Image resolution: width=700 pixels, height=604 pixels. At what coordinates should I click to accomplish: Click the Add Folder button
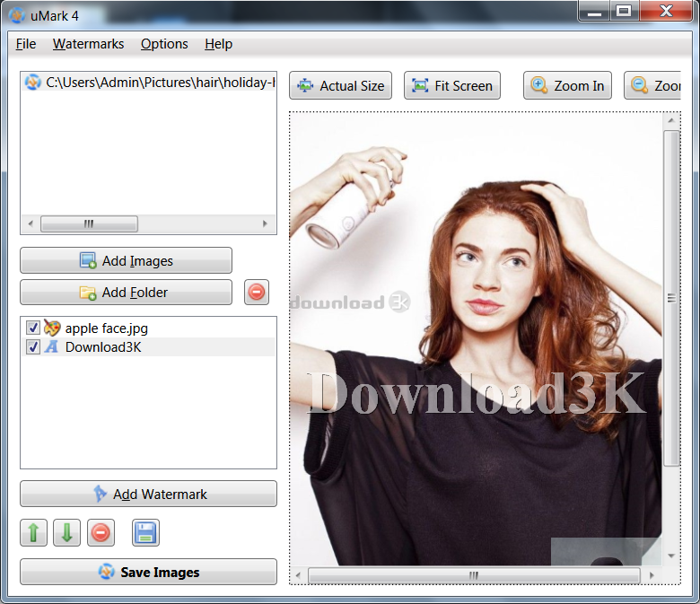(126, 293)
